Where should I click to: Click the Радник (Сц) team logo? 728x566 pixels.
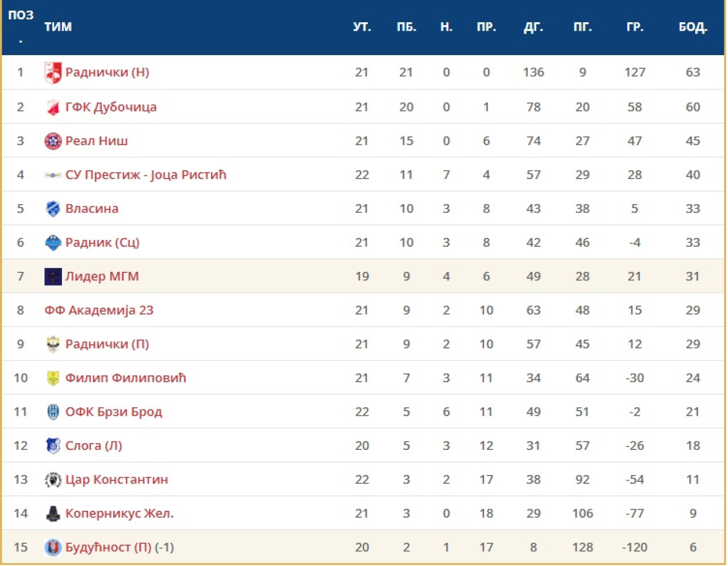pyautogui.click(x=53, y=243)
